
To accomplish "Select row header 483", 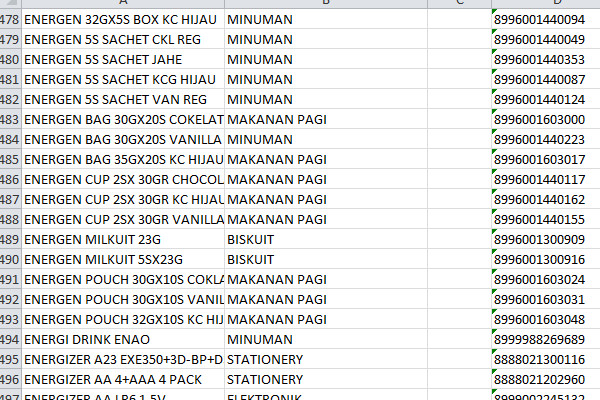I will pos(10,119).
